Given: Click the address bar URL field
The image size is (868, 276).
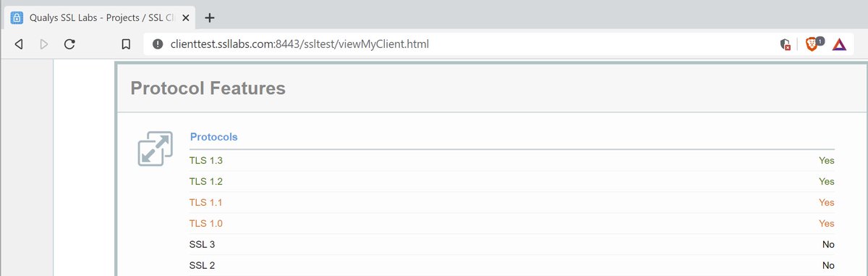Looking at the screenshot, I should tap(463, 44).
